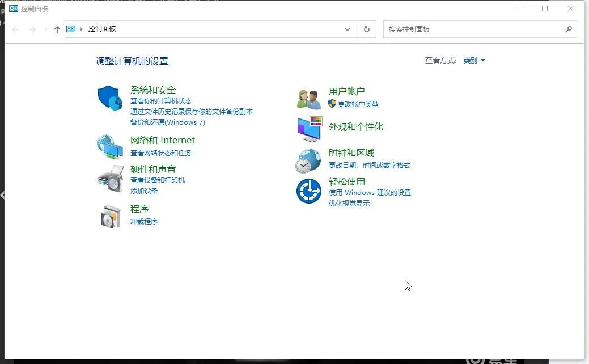Click the refresh button in the address bar

(366, 29)
